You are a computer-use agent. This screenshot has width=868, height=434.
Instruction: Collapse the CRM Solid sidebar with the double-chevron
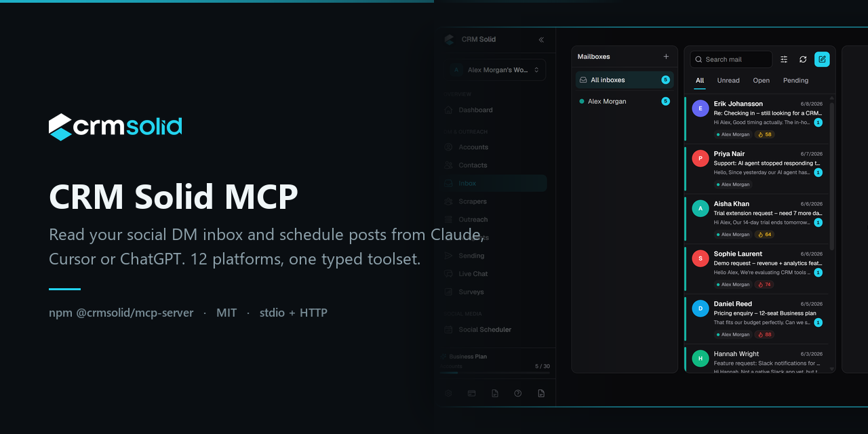(541, 39)
